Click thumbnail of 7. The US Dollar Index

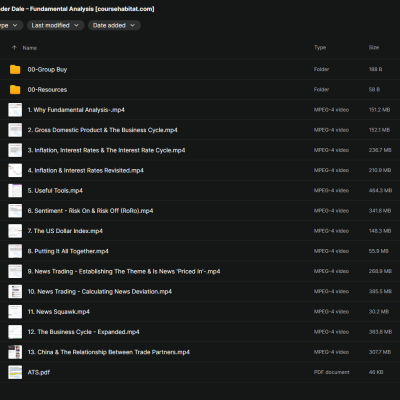coord(15,231)
